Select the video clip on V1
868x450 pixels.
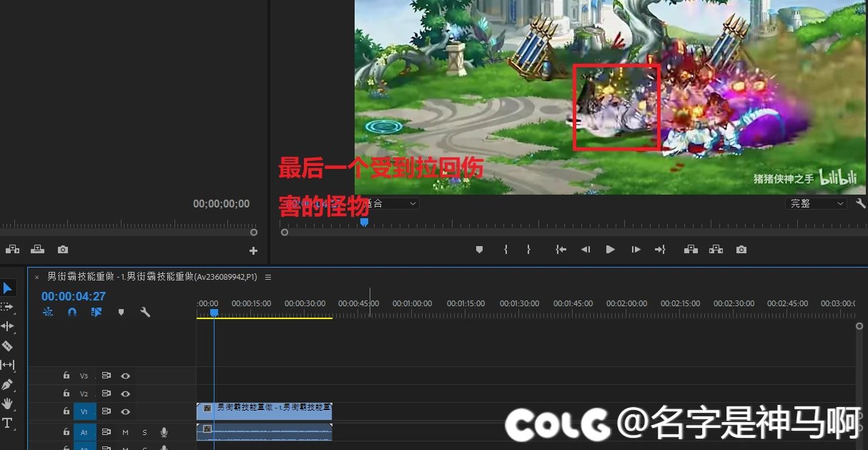(265, 411)
